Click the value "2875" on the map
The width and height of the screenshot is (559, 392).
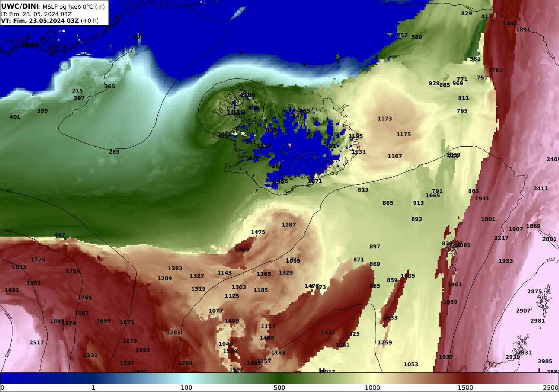pyautogui.click(x=535, y=292)
